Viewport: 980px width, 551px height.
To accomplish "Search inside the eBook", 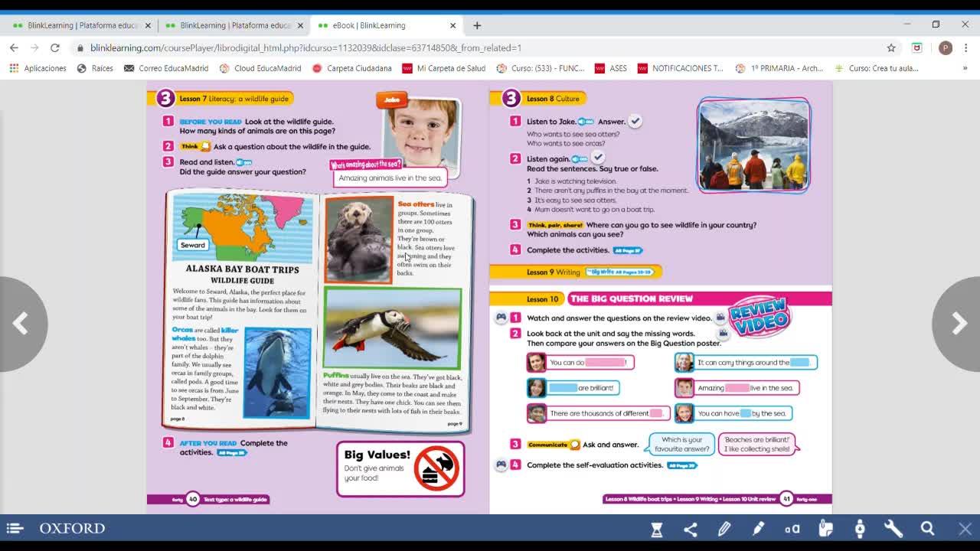I will coord(927,529).
